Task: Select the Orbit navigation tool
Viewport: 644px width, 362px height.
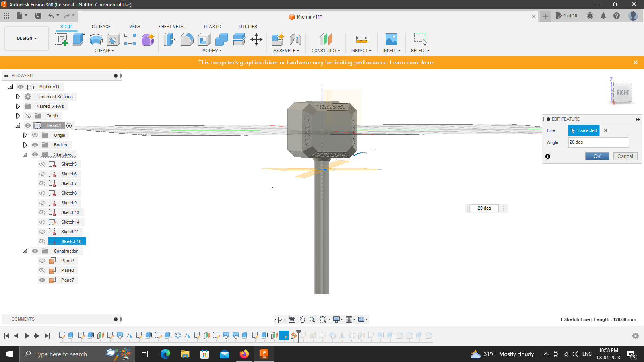Action: coord(278,319)
